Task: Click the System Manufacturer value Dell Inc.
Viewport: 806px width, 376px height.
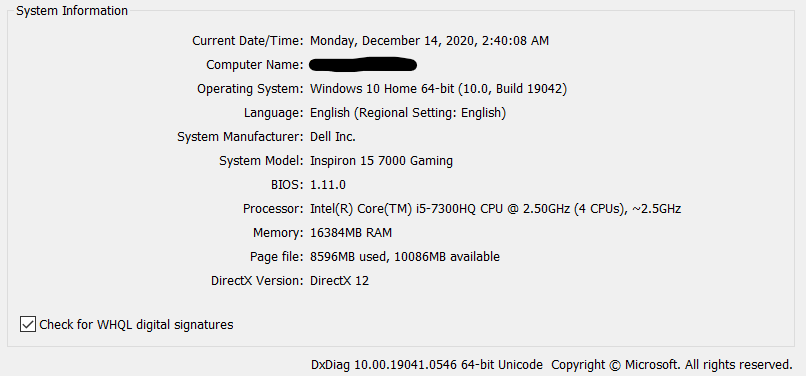Action: [333, 137]
